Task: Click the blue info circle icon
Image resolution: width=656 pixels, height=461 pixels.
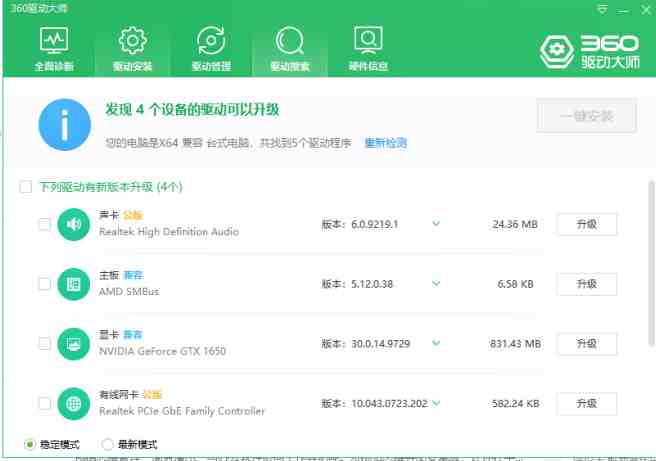Action: point(64,125)
